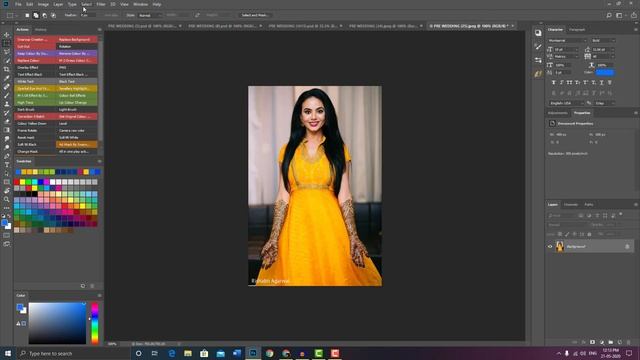
Task: Run the Black Text action button
Action: point(77,82)
